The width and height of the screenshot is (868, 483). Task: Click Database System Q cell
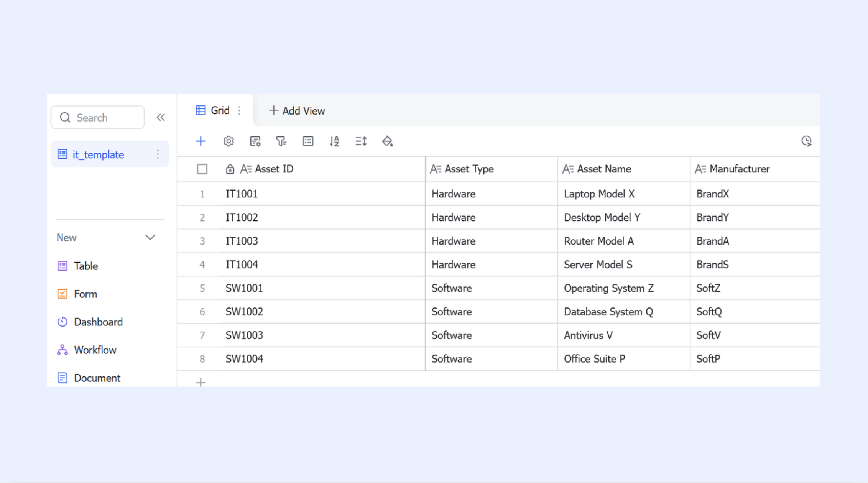coord(624,312)
